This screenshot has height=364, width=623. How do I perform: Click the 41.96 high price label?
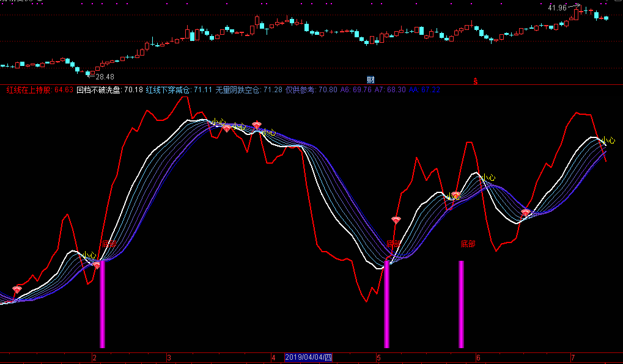pyautogui.click(x=557, y=7)
